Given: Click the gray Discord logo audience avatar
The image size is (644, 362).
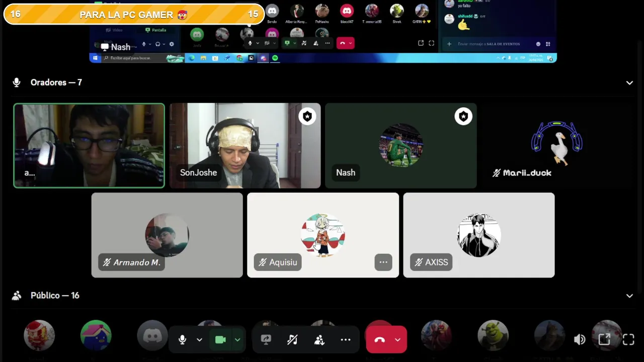Looking at the screenshot, I should point(152,335).
